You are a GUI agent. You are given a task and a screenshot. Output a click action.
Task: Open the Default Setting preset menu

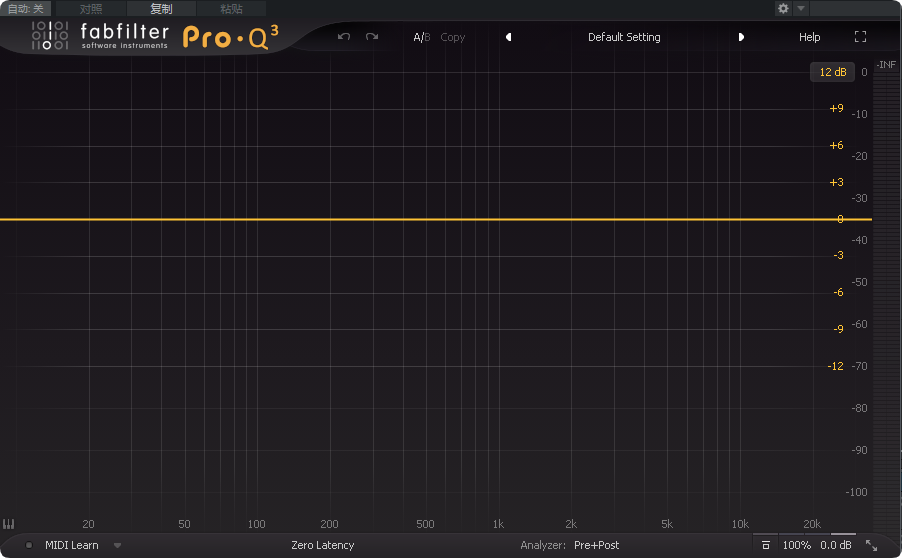[x=624, y=37]
